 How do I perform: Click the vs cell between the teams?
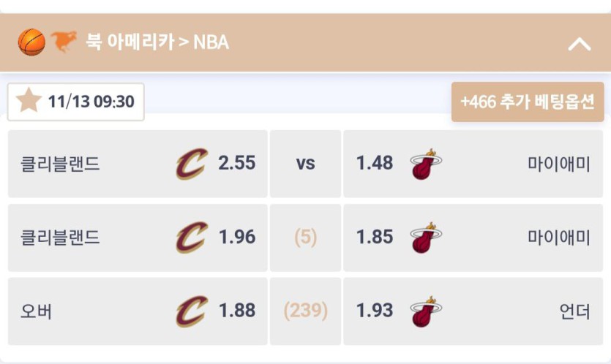point(305,164)
